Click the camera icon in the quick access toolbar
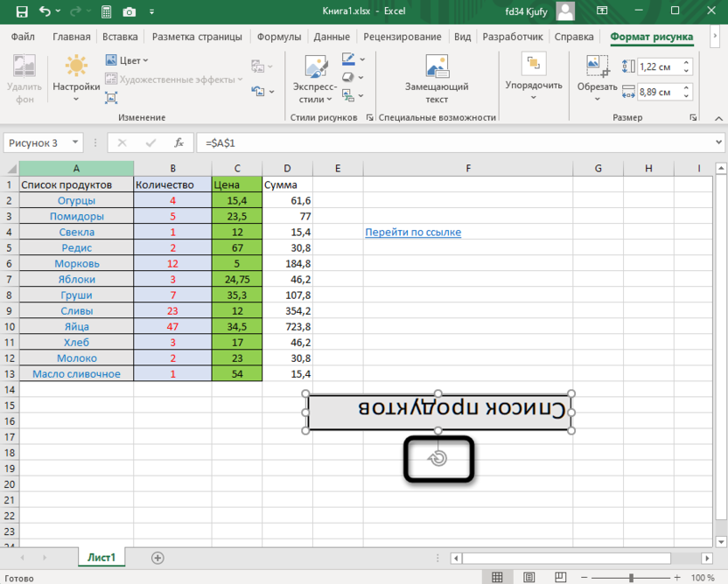The width and height of the screenshot is (728, 584). click(x=129, y=12)
